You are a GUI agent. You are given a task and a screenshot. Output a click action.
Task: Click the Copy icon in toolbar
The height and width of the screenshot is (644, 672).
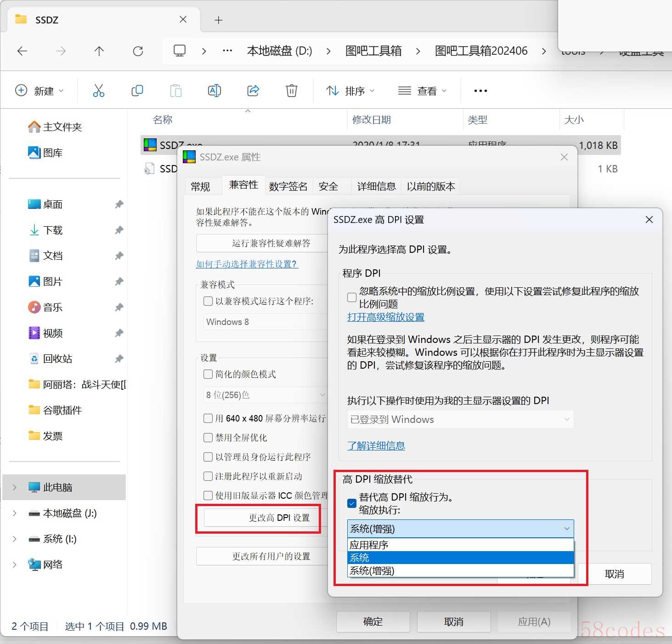137,91
